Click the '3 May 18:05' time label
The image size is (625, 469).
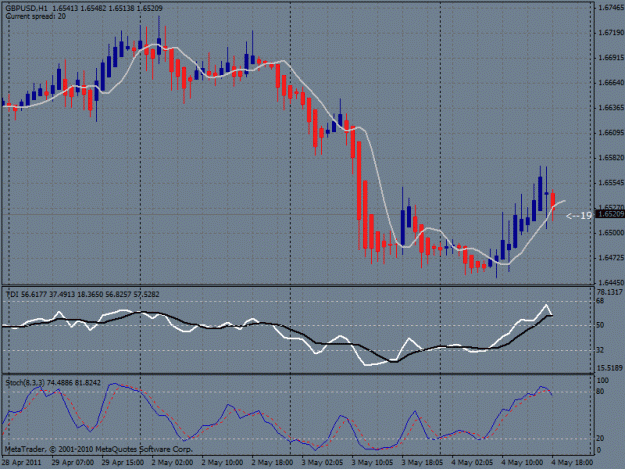click(x=422, y=463)
